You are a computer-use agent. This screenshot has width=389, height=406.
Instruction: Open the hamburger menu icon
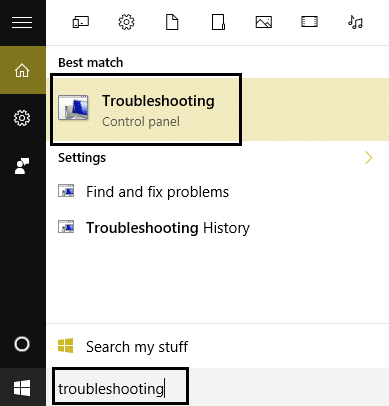pyautogui.click(x=22, y=23)
